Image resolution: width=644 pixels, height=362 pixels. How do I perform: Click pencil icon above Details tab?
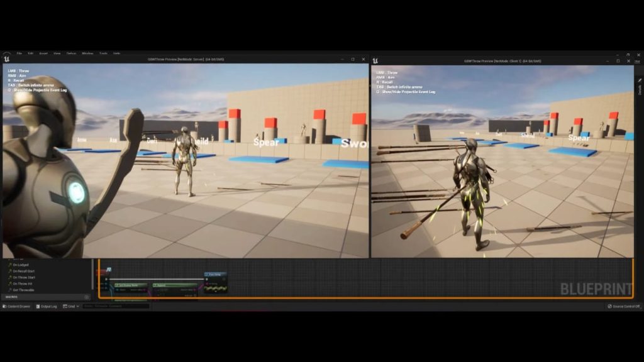click(640, 80)
